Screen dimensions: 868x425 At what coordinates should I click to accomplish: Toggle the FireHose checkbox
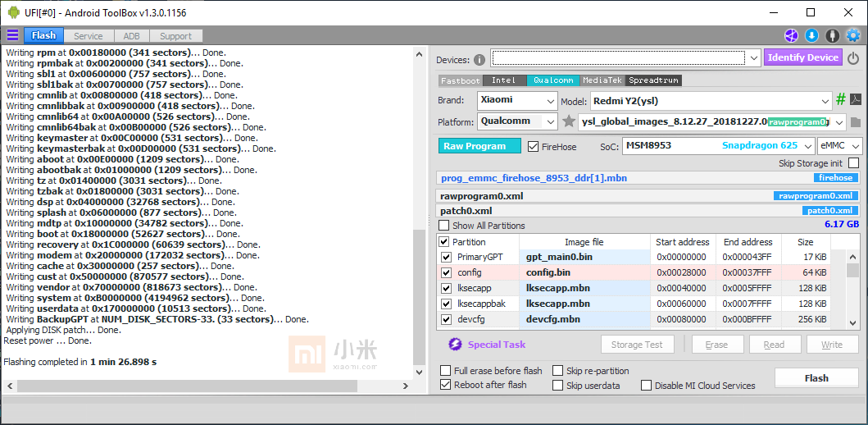tap(533, 146)
